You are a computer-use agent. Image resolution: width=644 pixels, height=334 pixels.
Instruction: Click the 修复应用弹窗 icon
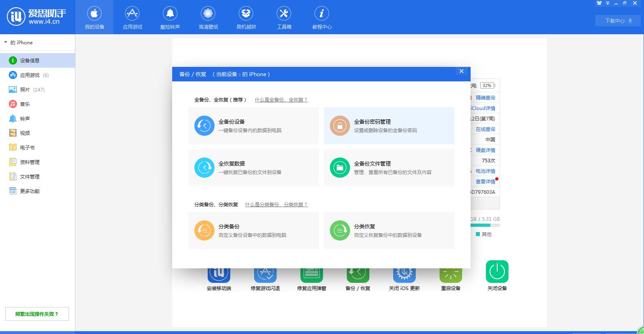pos(312,276)
